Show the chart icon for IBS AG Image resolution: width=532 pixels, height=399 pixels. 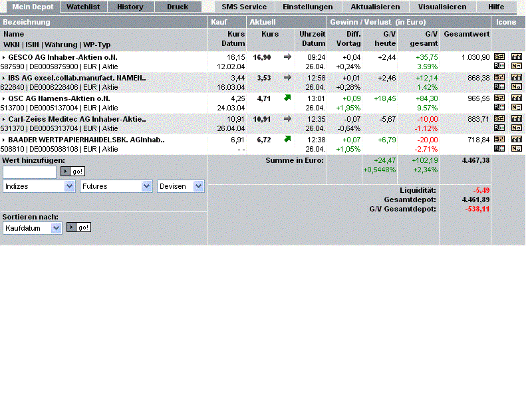tap(517, 77)
